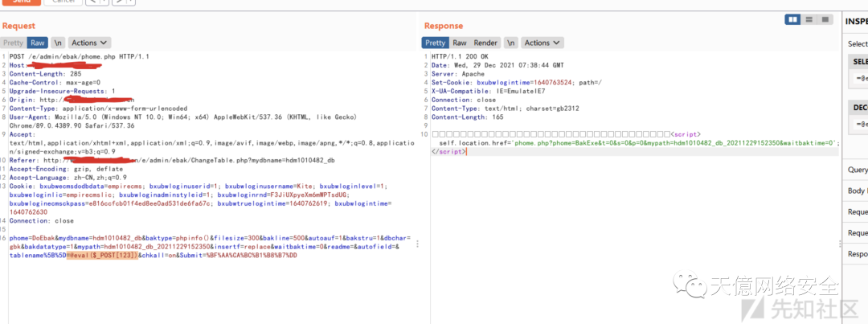868x324 pixels.
Task: Open the Actions dropdown in Response panel
Action: pyautogui.click(x=542, y=43)
